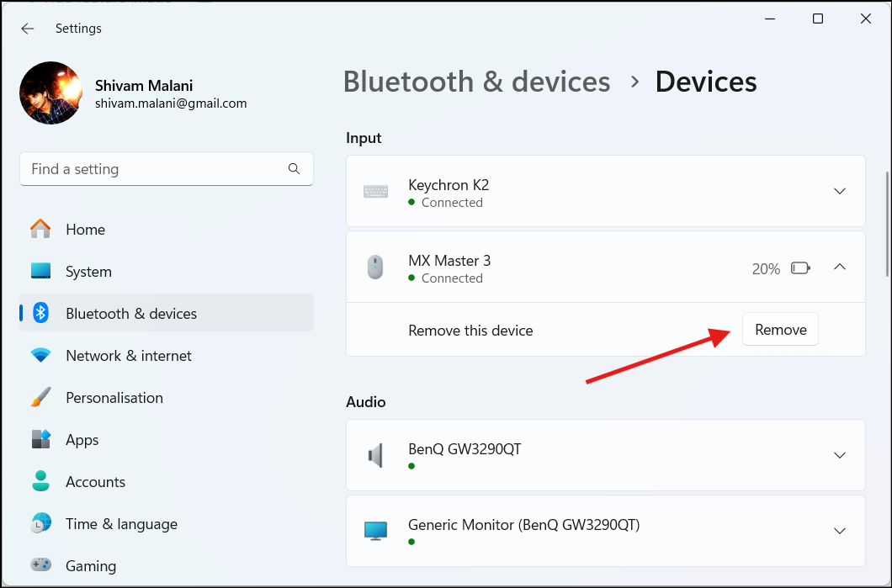This screenshot has height=588, width=892.
Task: Select System in the sidebar
Action: click(88, 271)
